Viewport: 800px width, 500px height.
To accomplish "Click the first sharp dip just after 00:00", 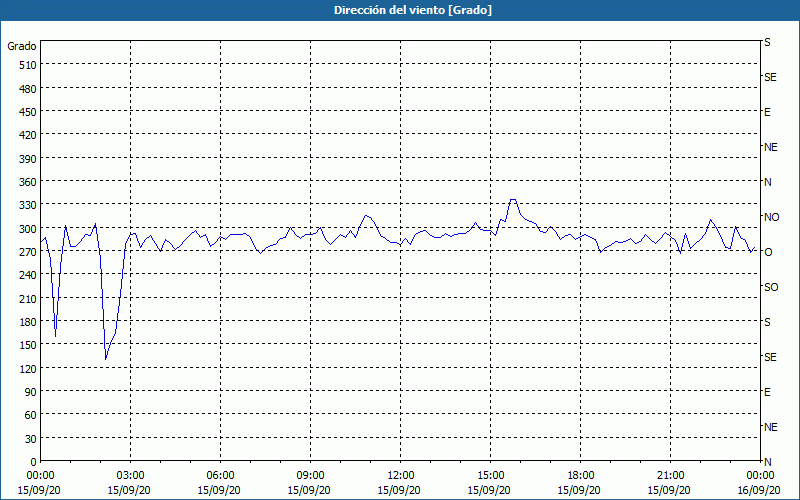I will (55, 336).
